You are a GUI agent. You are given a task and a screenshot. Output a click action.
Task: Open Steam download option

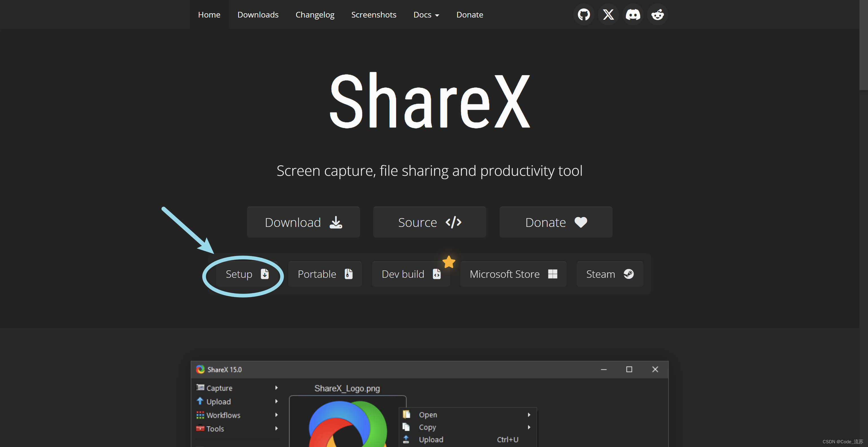(x=610, y=274)
